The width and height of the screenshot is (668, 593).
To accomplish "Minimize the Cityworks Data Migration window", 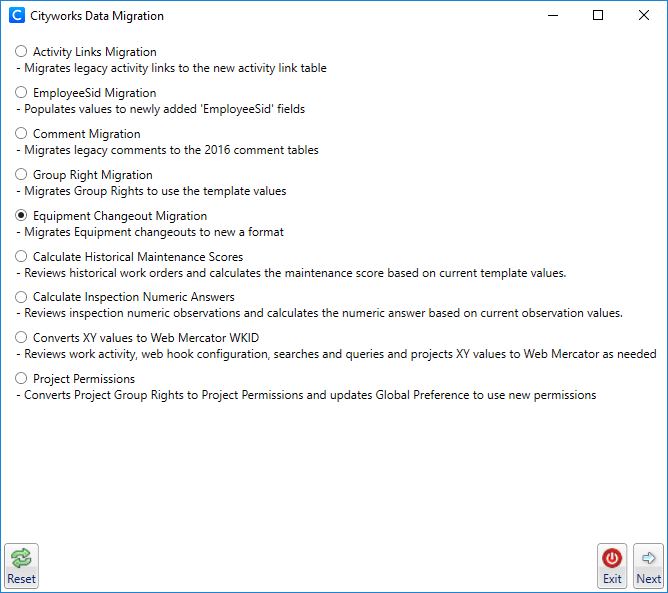I will click(x=552, y=16).
